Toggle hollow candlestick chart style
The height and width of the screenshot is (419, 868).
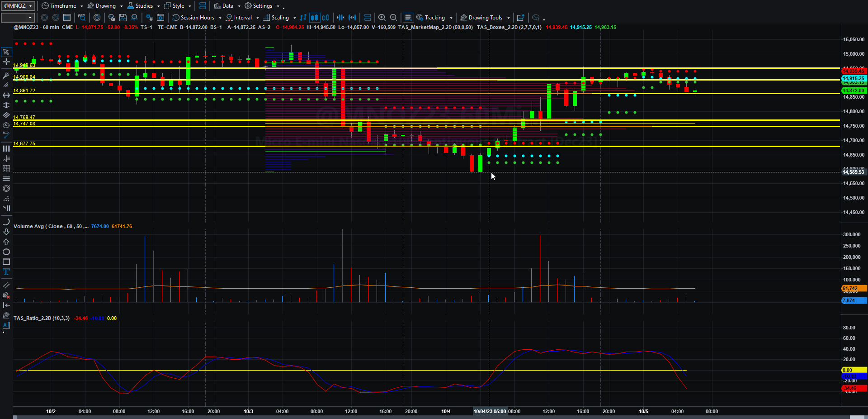325,18
